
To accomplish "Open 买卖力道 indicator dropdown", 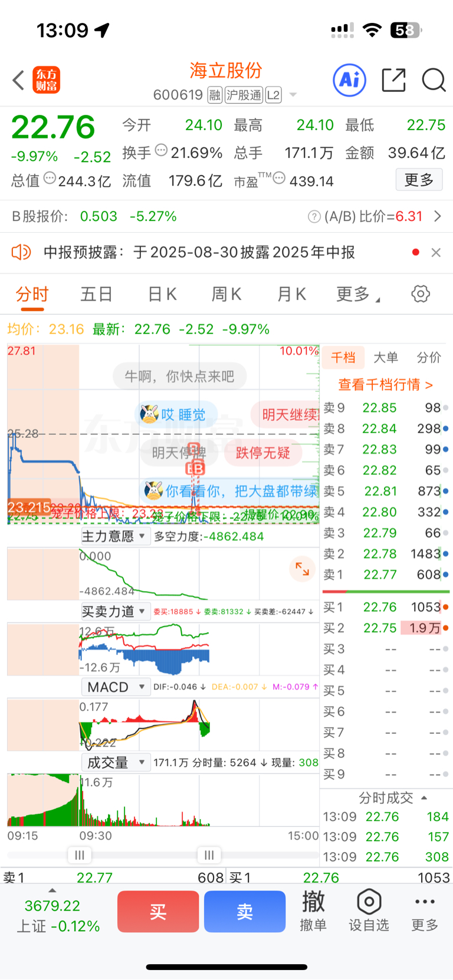I will tap(115, 612).
